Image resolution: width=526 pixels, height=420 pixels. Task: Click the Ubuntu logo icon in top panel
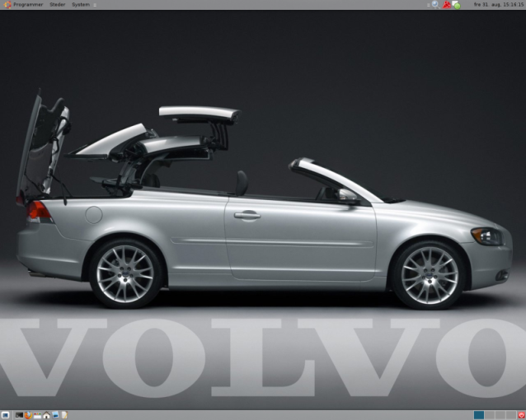tap(7, 5)
